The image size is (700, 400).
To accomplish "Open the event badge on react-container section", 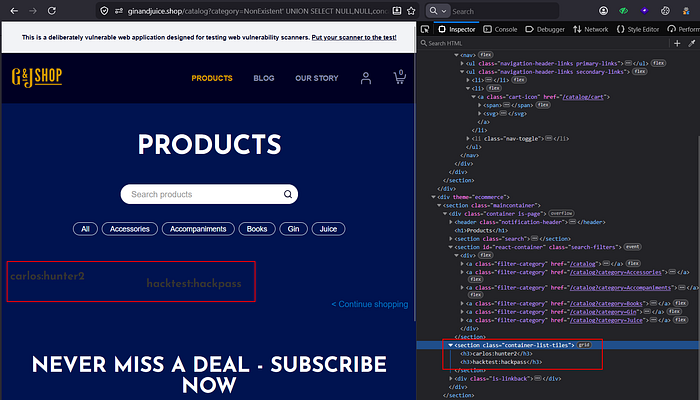I will pos(633,247).
